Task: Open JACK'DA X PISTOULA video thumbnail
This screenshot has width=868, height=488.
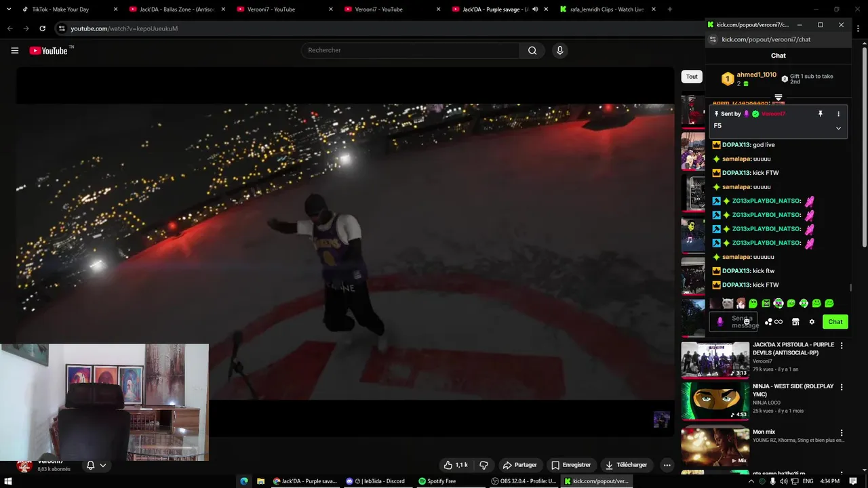Action: coord(715,359)
